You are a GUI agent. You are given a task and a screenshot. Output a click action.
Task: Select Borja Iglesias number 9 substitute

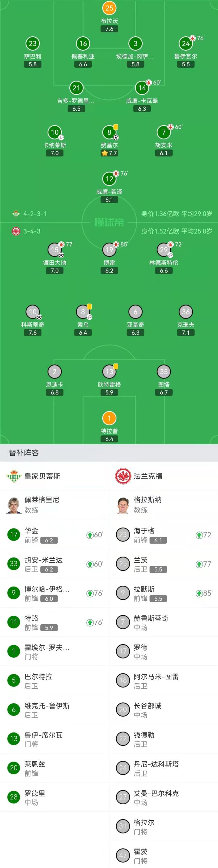coord(14,593)
